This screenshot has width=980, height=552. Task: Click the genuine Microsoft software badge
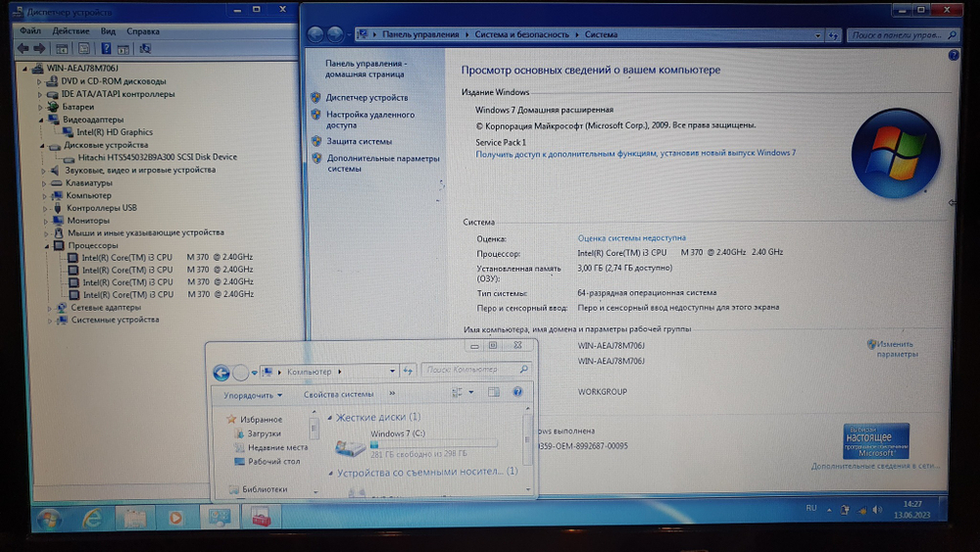[x=875, y=441]
